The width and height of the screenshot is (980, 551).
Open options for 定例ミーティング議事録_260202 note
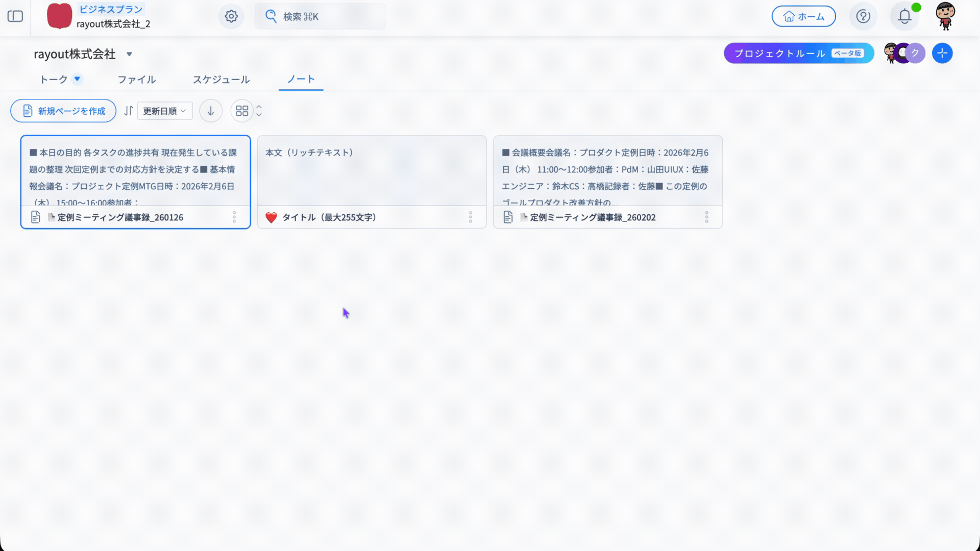coord(706,217)
